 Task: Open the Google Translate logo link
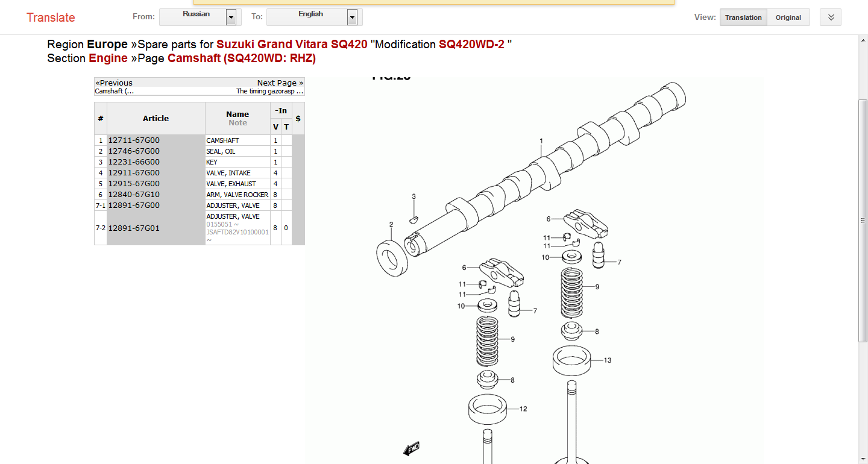click(51, 17)
